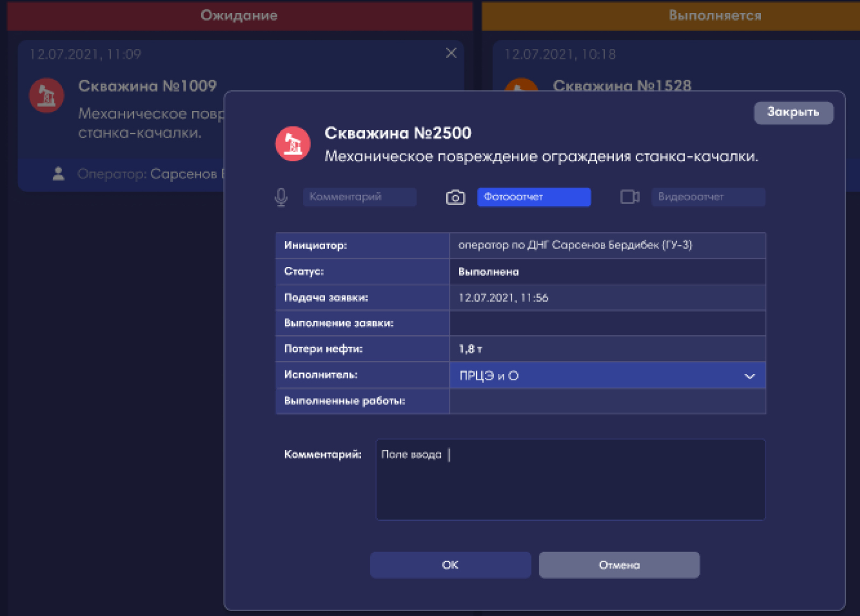Focus the Комментарий text input area

[570, 480]
